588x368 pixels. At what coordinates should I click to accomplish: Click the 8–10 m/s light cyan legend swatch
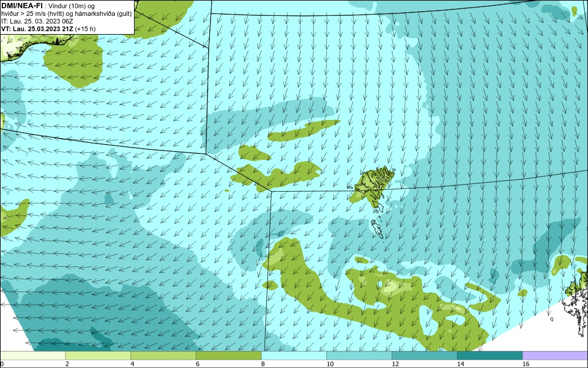[x=293, y=356]
